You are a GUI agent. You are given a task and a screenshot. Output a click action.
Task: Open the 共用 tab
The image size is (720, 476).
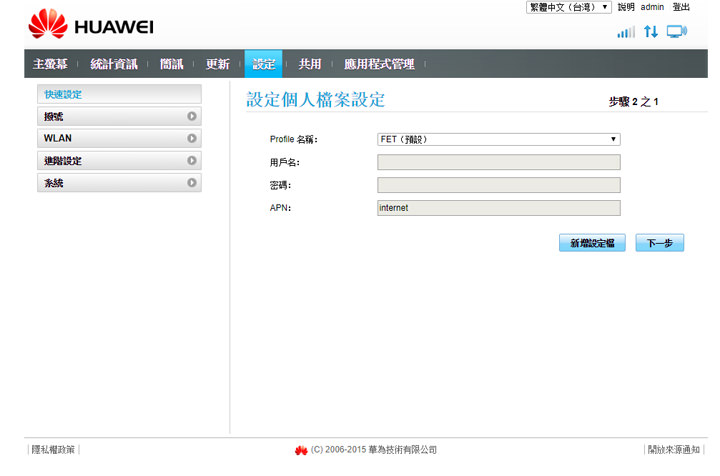point(309,64)
